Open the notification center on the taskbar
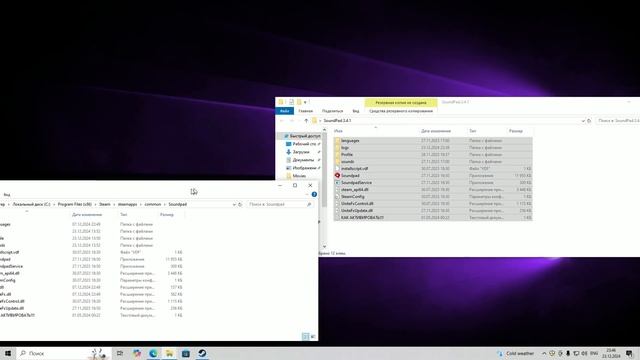640x360 pixels. click(629, 353)
